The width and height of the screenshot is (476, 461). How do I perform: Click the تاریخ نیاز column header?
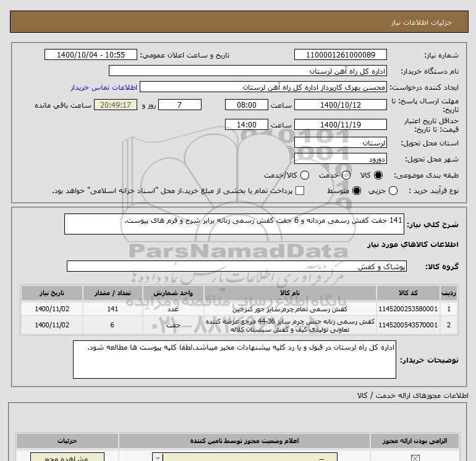coord(52,293)
